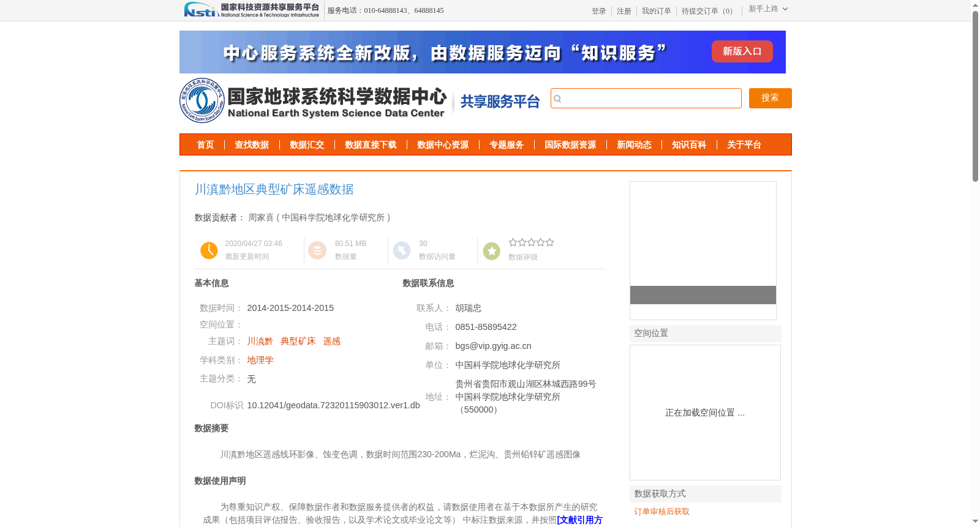Go to 首页 in the navigation bar
The width and height of the screenshot is (980, 527).
point(205,145)
